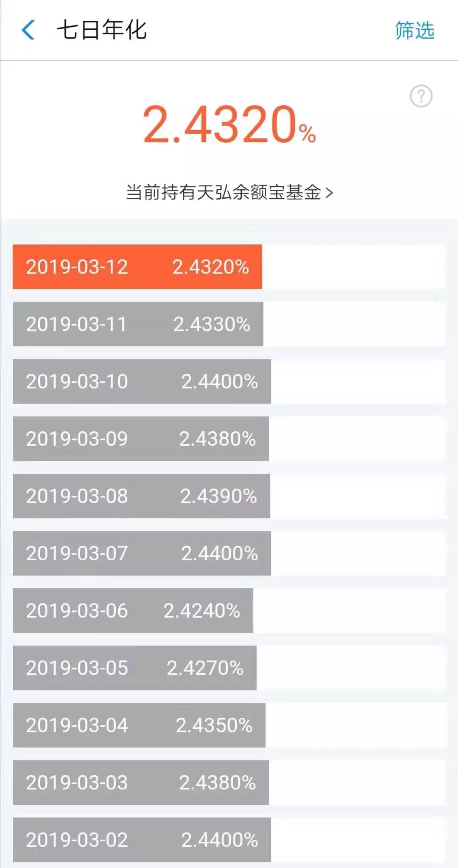Tap the 七日年化 page title
Viewport: 458px width, 868px height.
point(102,30)
